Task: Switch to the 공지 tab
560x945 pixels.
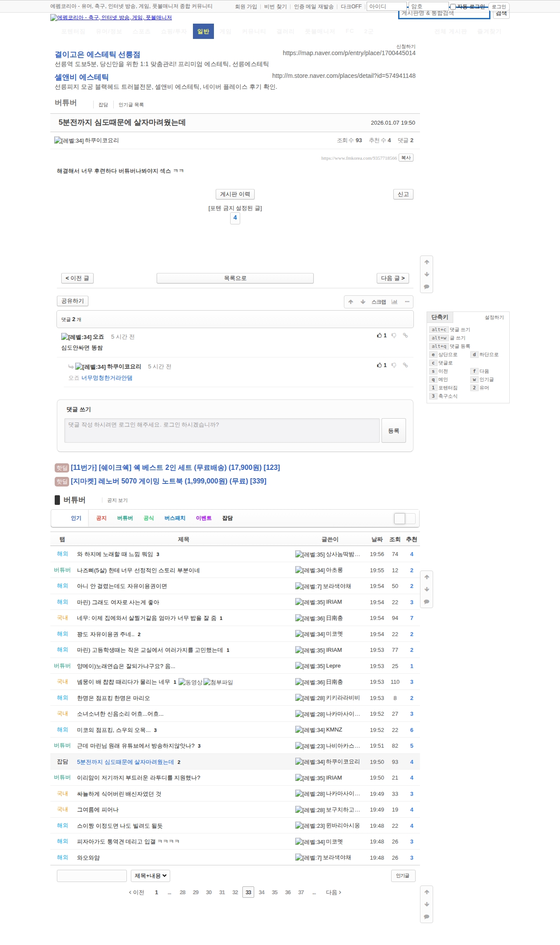Action: [x=101, y=518]
